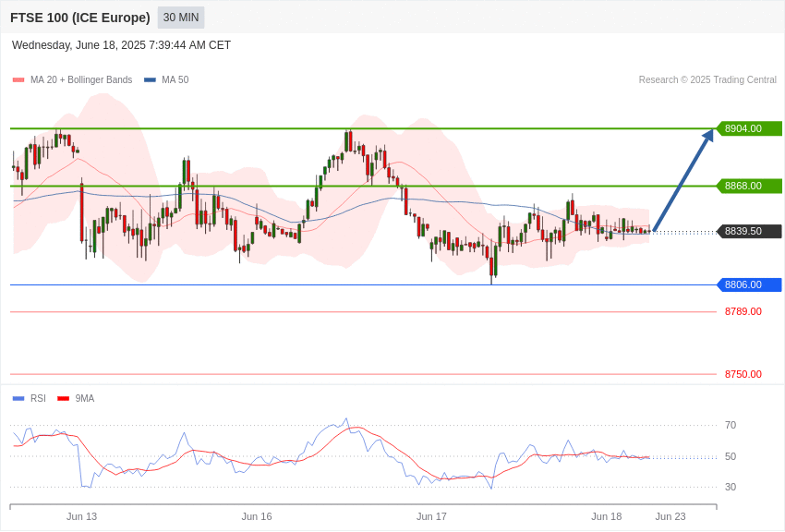Click the FTSE 100 (ICE Europe) title
Image resolution: width=785 pixels, height=532 pixels.
80,18
